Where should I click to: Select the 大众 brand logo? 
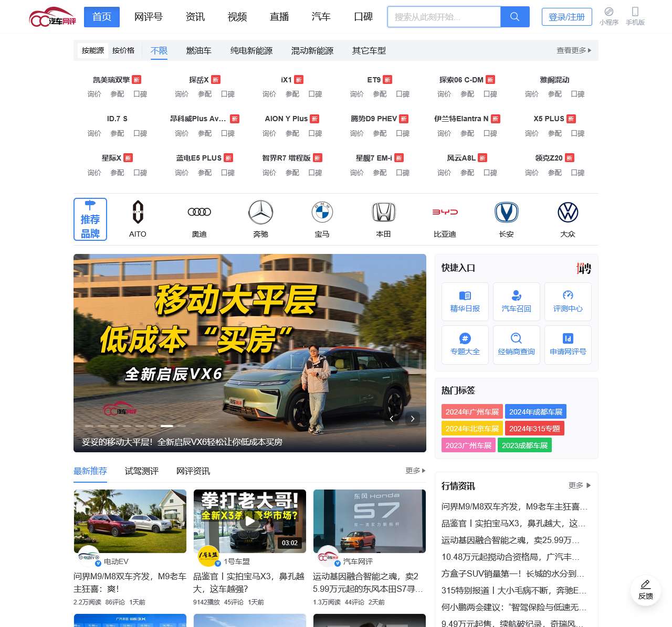coord(568,212)
